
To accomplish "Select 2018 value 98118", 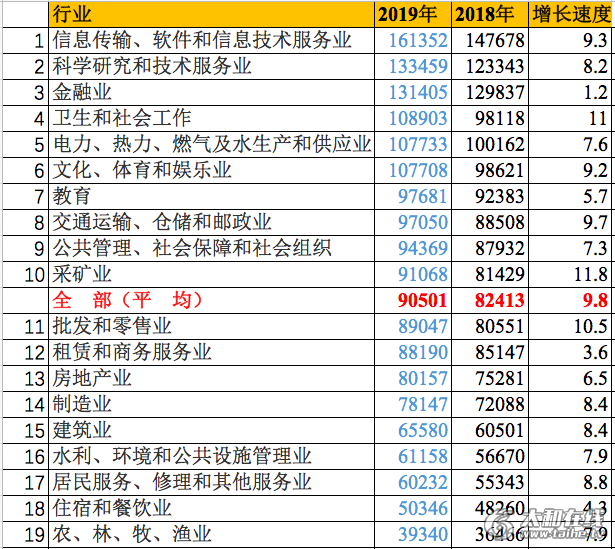I will click(x=490, y=118).
